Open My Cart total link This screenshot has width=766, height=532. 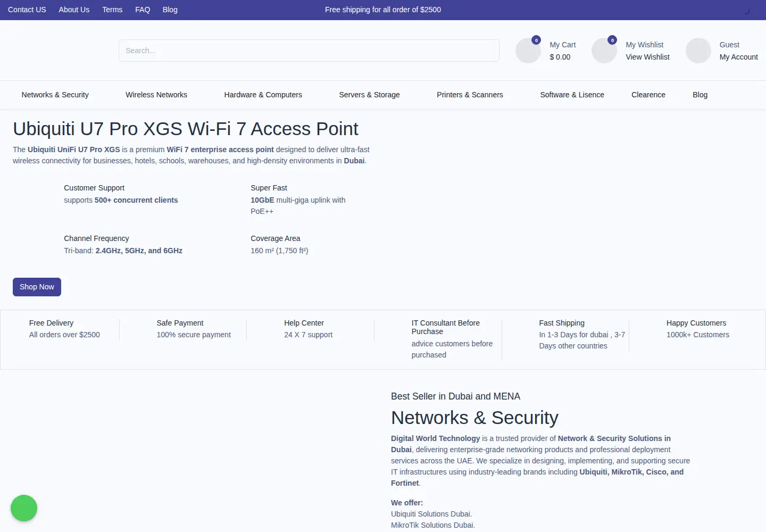562,51
